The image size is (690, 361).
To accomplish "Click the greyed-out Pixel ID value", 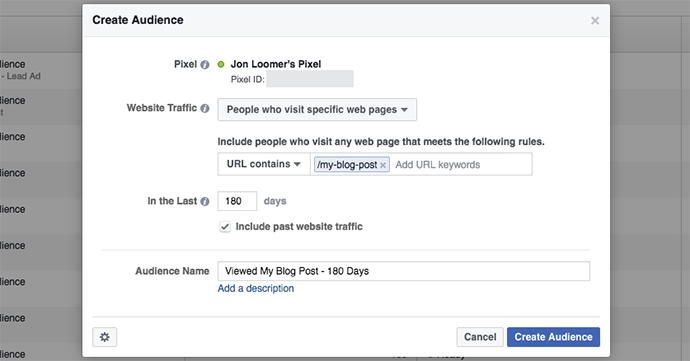I will click(310, 79).
